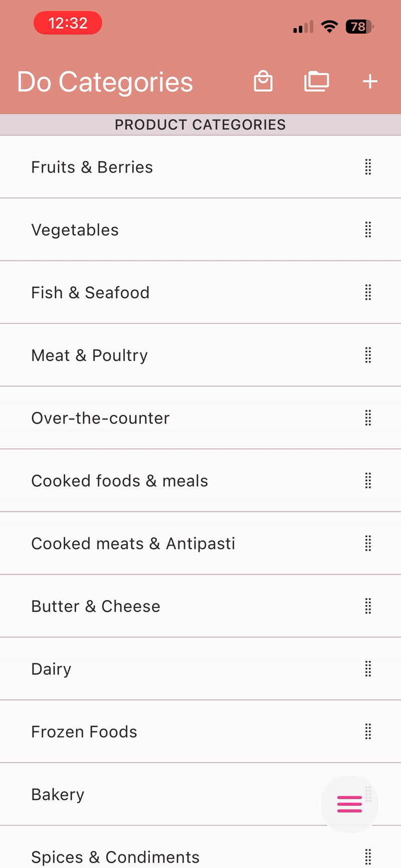The width and height of the screenshot is (401, 868).
Task: Add a new category with plus icon
Action: tap(370, 81)
